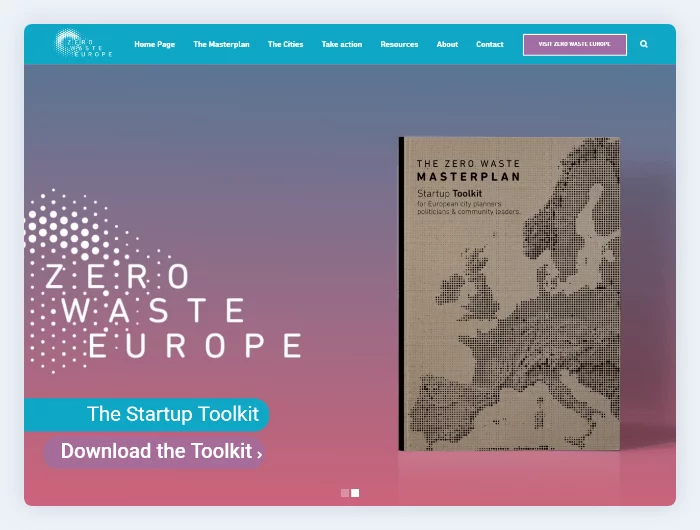Click Visit Zero Waste Europe button
The width and height of the screenshot is (700, 530).
(575, 45)
